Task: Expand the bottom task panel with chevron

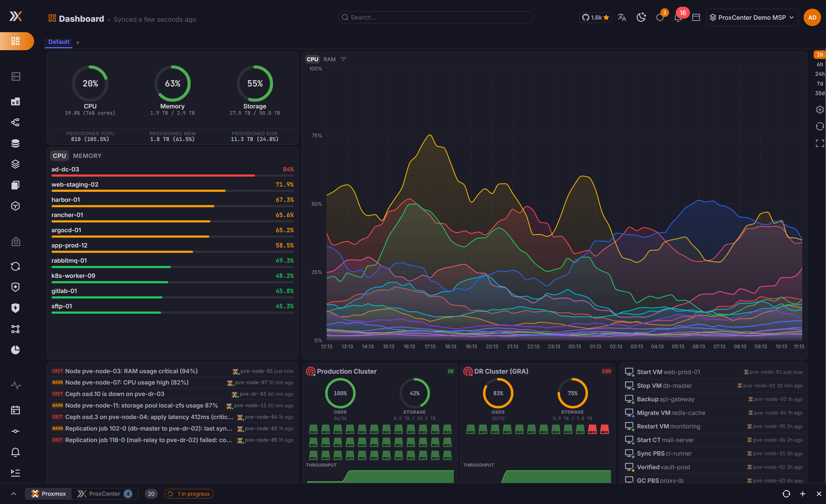Action: [13, 494]
